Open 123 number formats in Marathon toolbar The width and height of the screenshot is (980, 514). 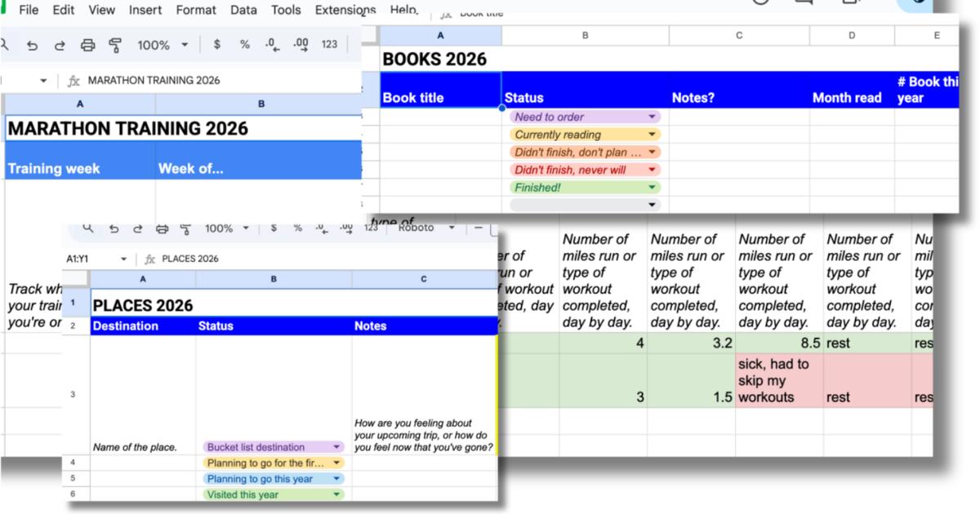(329, 45)
